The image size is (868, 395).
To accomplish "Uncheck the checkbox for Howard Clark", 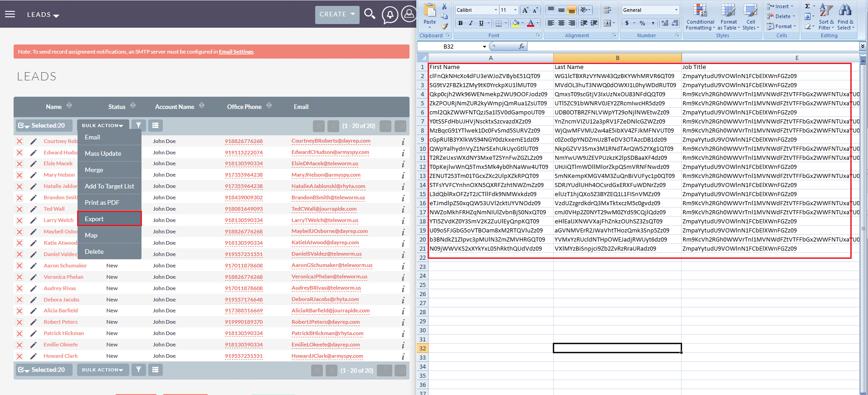I will [20, 356].
